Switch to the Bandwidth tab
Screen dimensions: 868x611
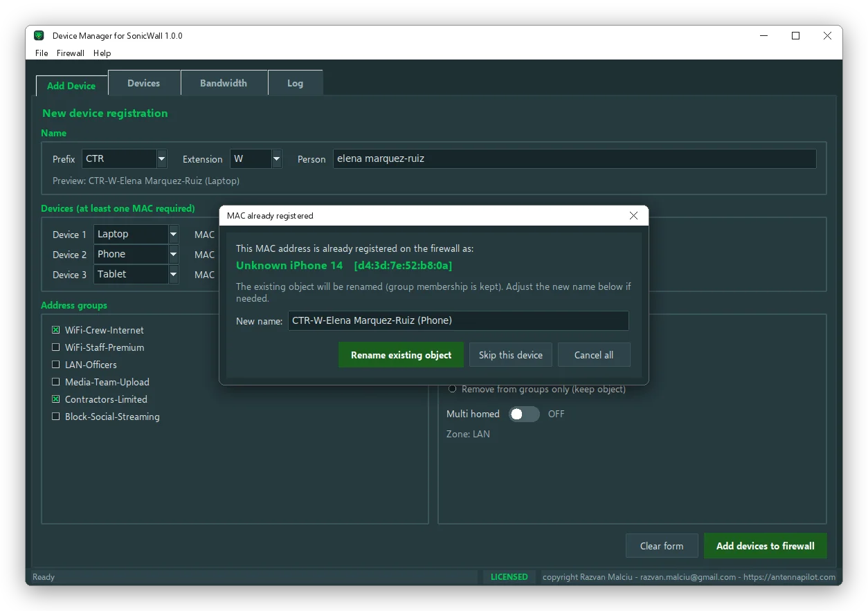[224, 83]
